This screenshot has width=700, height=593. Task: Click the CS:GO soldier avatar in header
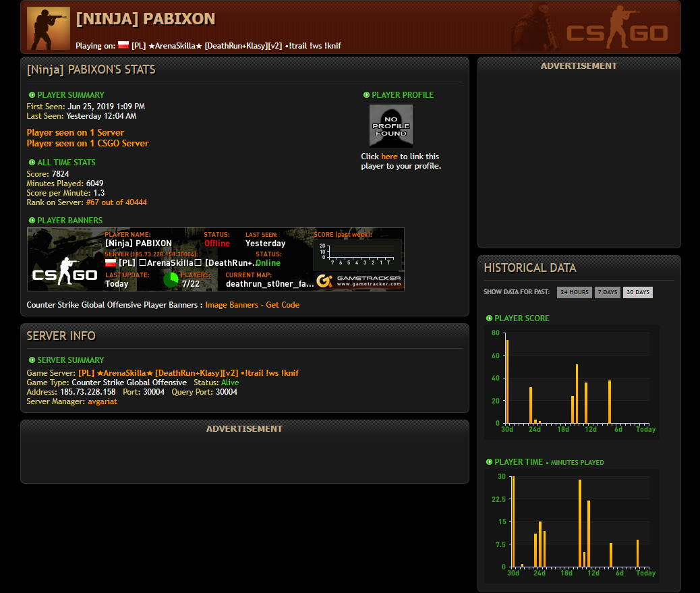(x=48, y=28)
